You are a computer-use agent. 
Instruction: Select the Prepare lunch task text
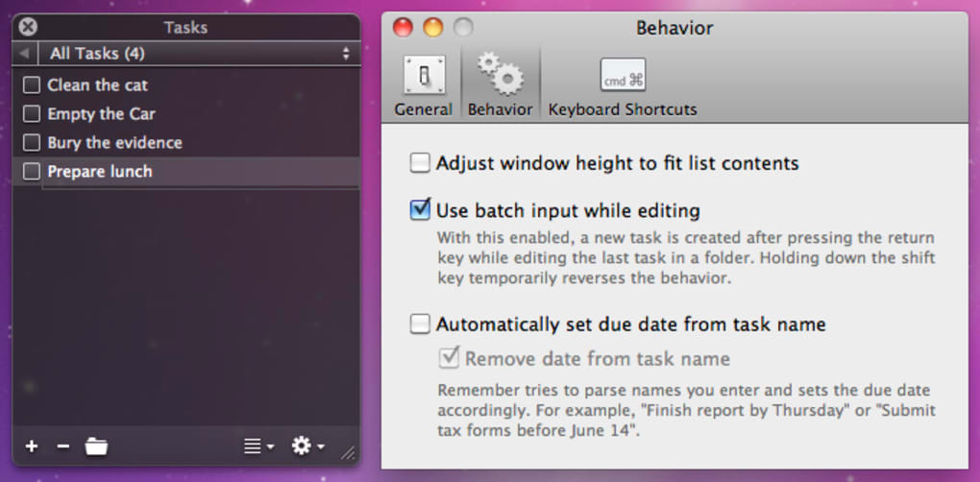(100, 172)
